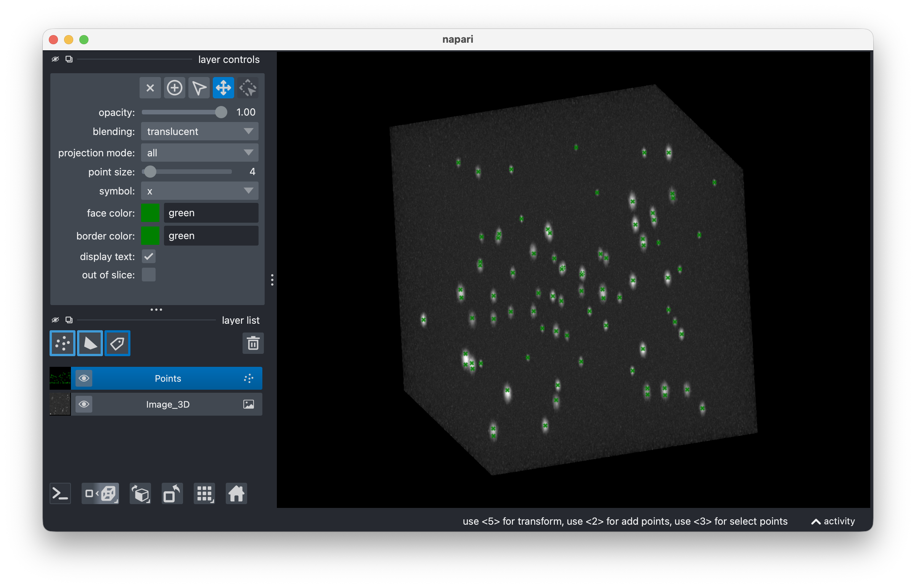916x588 pixels.
Task: Open the blending mode dropdown
Action: (200, 131)
